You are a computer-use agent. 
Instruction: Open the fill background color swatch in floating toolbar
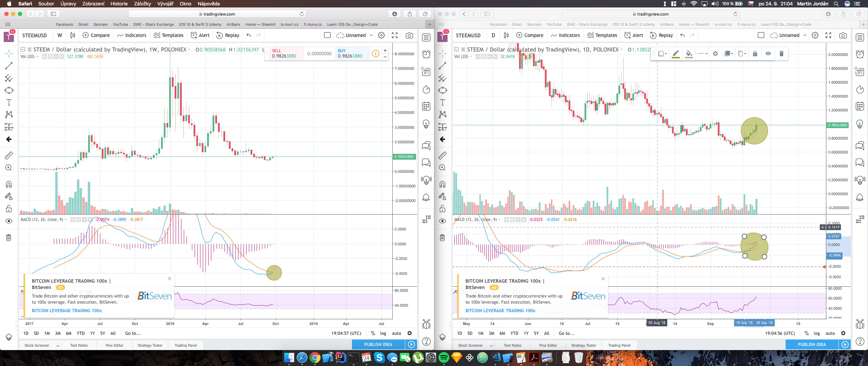tap(689, 54)
